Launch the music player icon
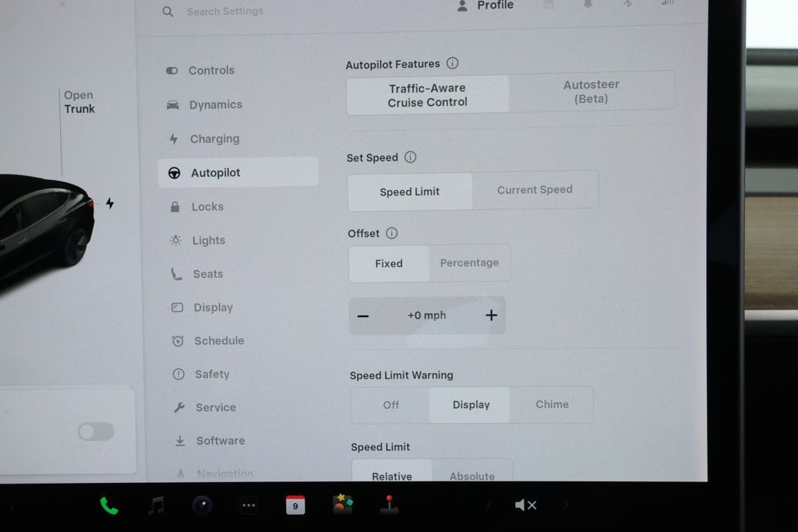798x532 pixels. tap(156, 506)
